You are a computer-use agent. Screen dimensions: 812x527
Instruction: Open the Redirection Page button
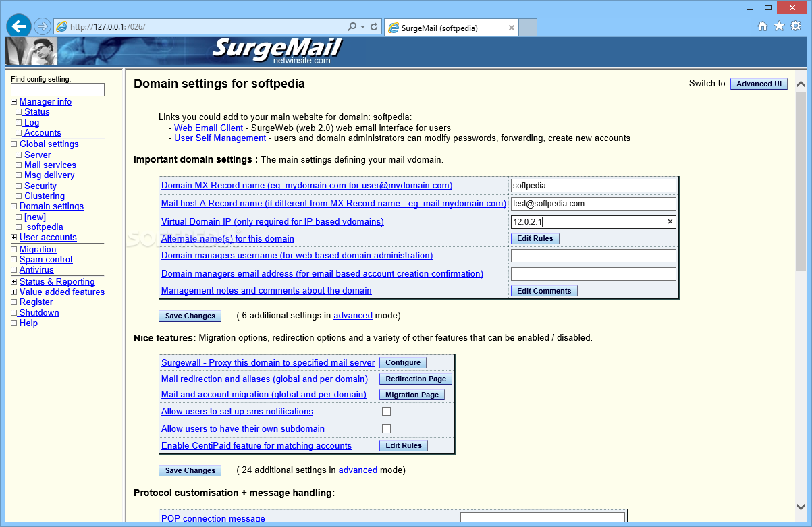point(416,379)
